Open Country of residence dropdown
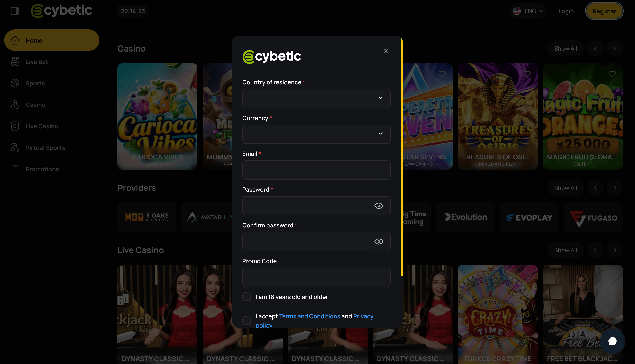The image size is (635, 364). 316,98
